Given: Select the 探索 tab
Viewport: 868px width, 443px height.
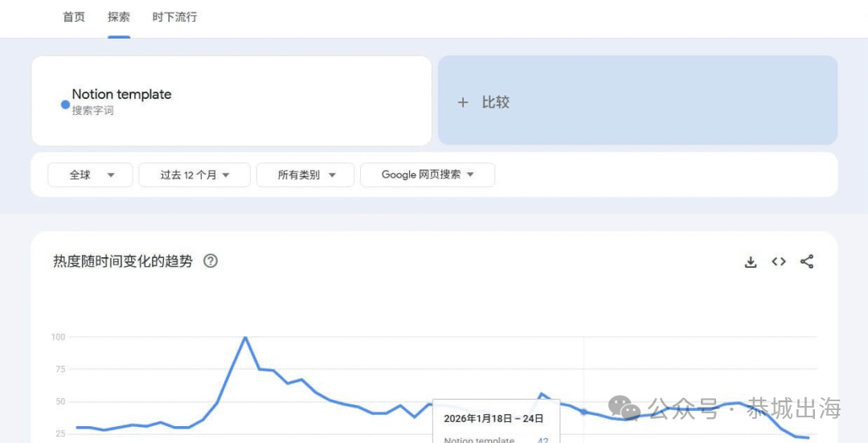Looking at the screenshot, I should coord(119,17).
